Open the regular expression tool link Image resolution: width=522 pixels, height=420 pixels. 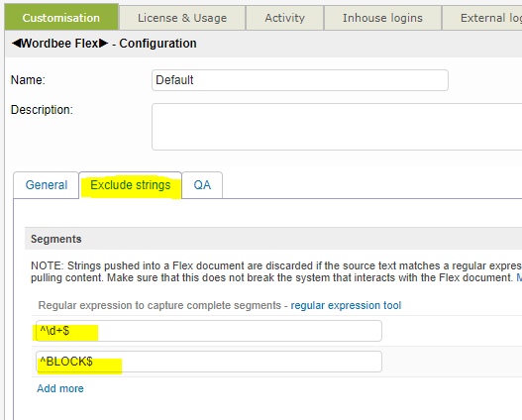click(x=346, y=305)
